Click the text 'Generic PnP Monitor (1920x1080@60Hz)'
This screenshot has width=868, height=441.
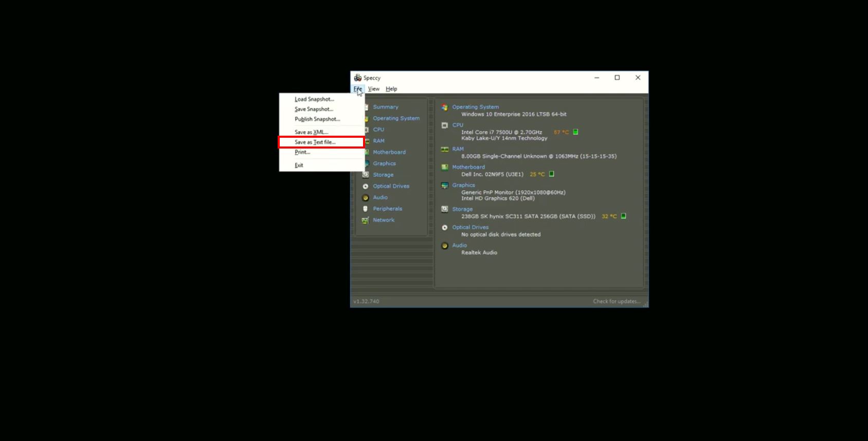513,192
